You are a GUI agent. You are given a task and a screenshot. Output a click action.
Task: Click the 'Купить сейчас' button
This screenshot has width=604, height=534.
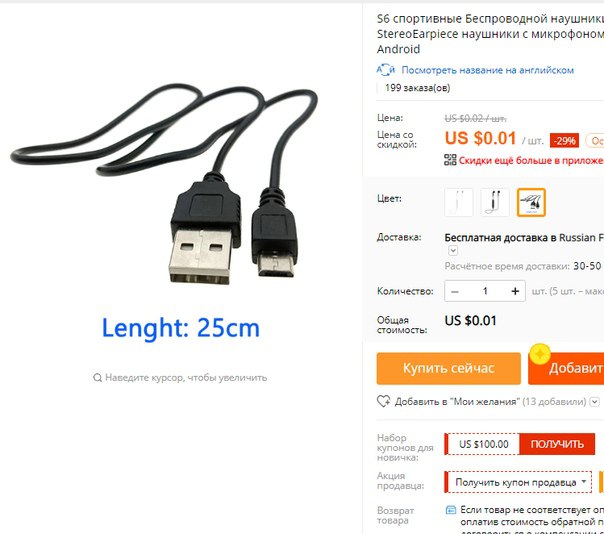coord(449,368)
